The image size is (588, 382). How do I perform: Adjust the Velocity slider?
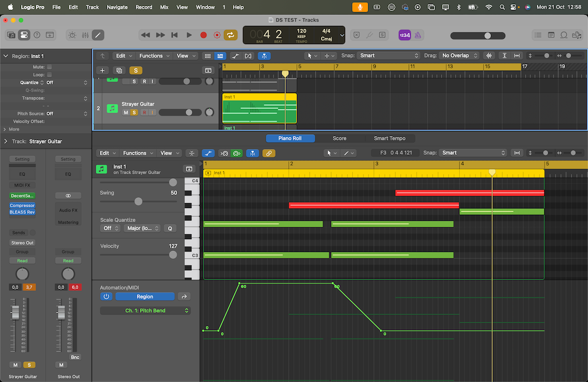click(x=173, y=254)
